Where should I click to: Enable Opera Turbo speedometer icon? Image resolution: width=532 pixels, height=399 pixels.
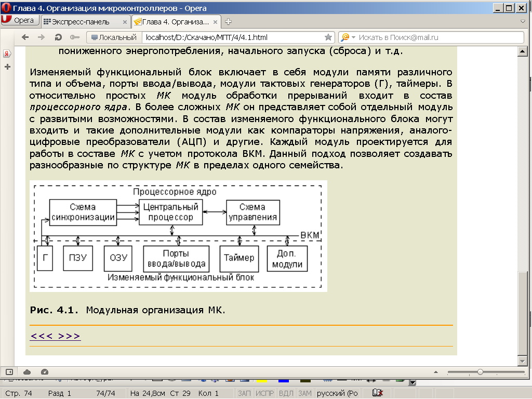45,372
